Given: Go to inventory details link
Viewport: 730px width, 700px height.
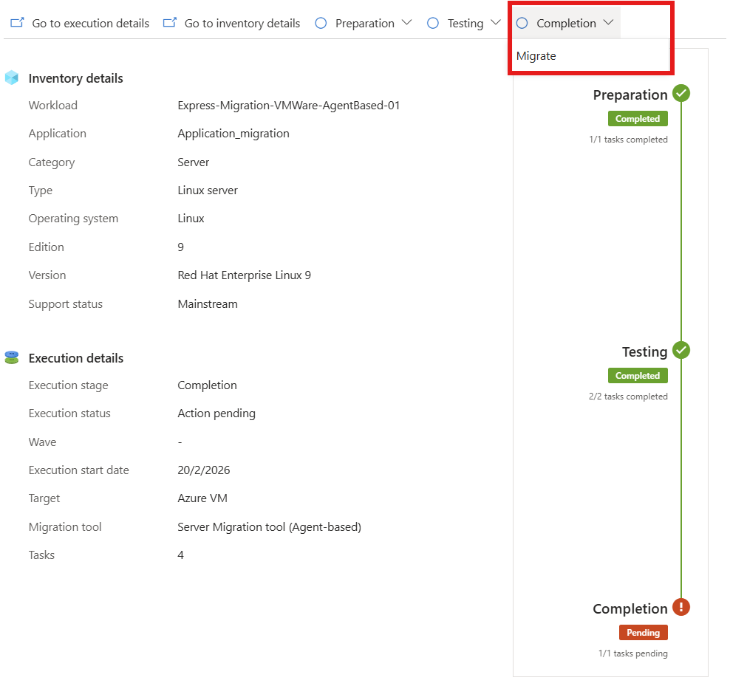Looking at the screenshot, I should [x=242, y=23].
